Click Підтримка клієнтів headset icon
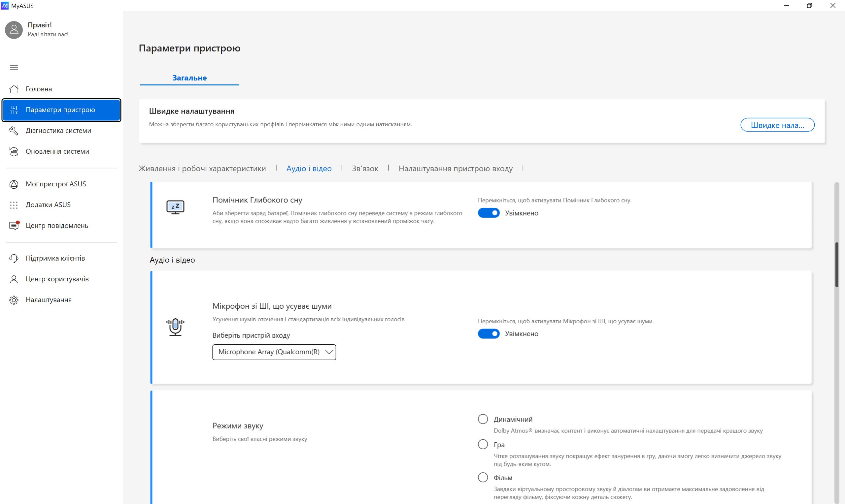845x504 pixels. 14,259
